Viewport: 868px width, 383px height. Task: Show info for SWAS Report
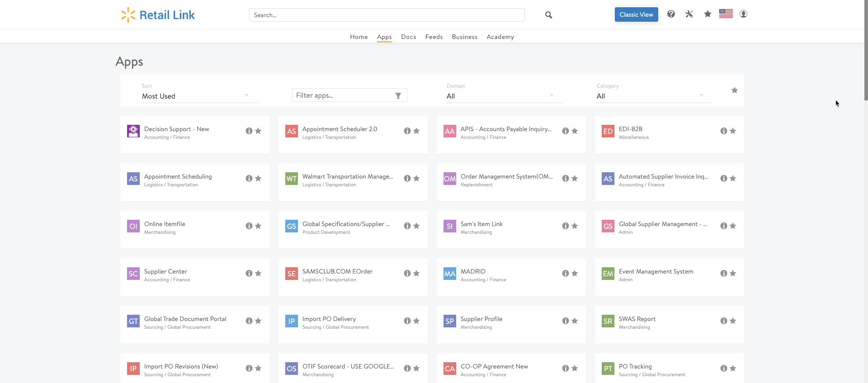724,321
